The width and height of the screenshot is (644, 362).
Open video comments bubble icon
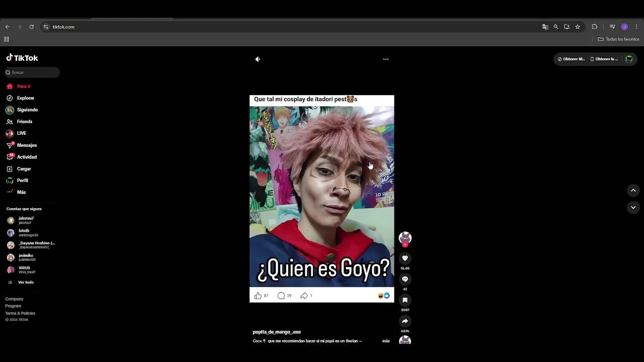point(405,279)
